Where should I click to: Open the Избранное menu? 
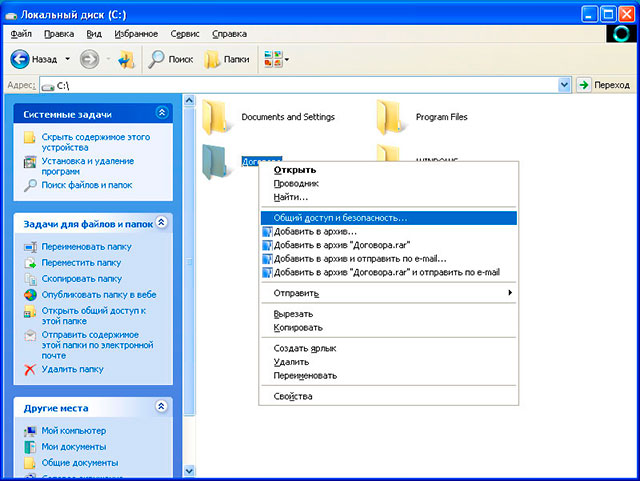pos(136,34)
